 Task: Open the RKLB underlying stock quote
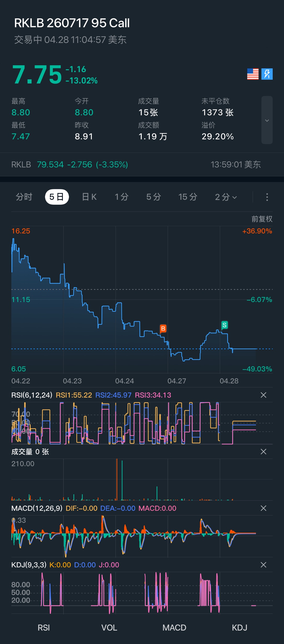(70, 164)
